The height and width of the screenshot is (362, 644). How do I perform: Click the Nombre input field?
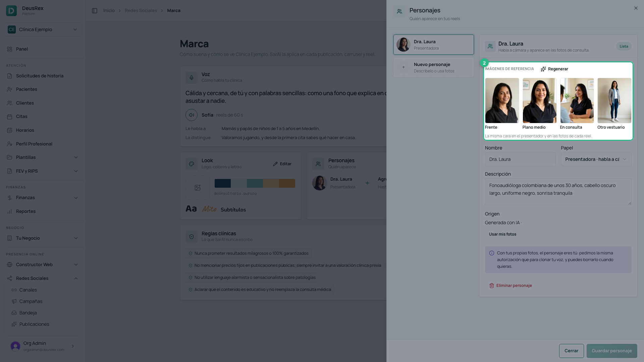520,159
